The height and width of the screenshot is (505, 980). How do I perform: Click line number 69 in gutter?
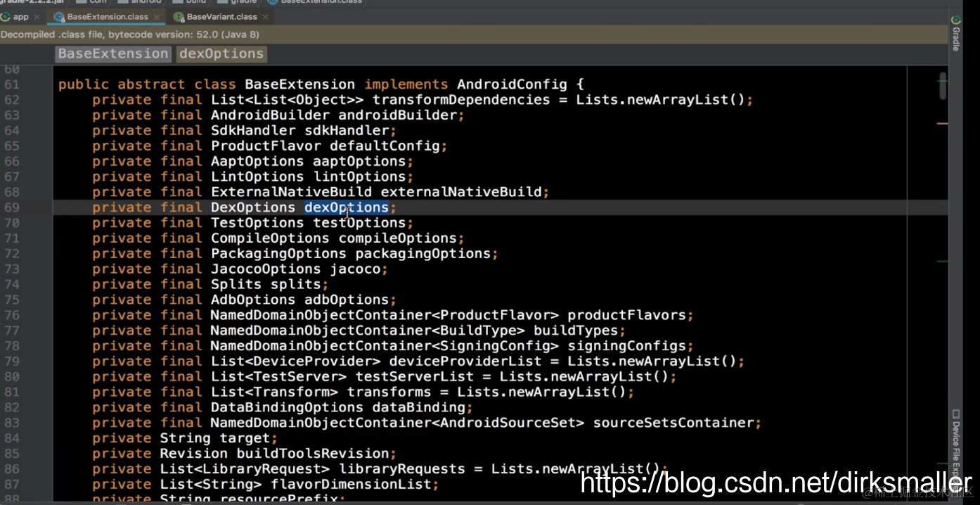(x=11, y=207)
